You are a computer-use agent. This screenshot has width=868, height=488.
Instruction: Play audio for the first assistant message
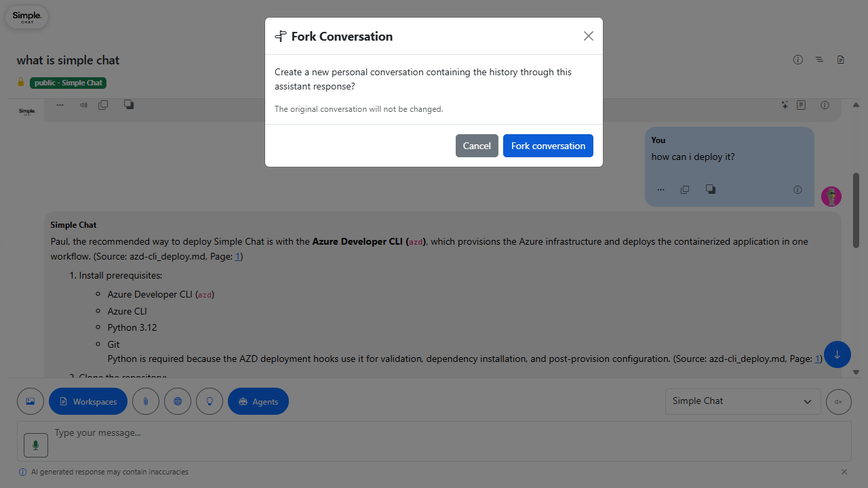tap(83, 105)
